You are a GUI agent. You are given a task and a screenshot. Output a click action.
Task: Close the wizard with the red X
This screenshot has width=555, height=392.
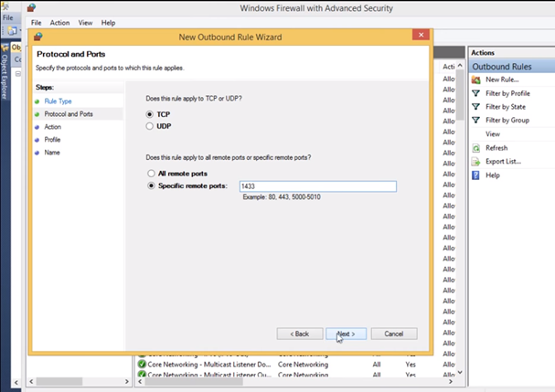(x=421, y=35)
